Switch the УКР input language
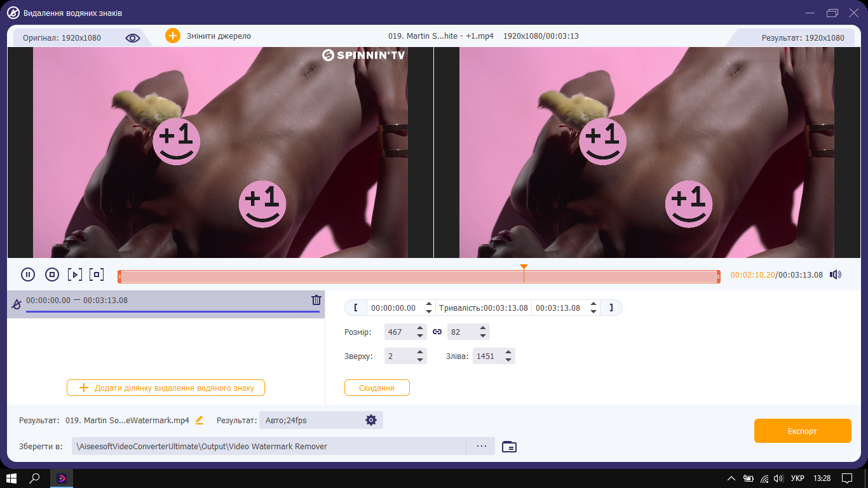Viewport: 868px width, 488px height. click(797, 478)
